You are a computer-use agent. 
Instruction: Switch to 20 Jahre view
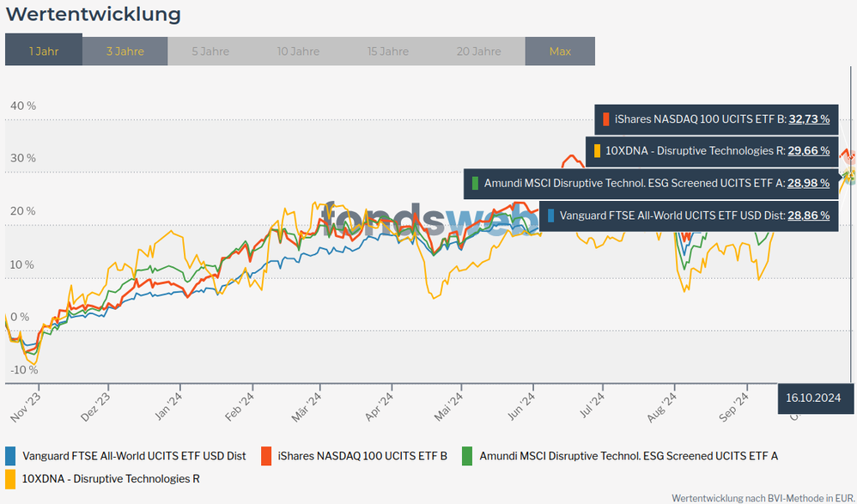pos(479,52)
